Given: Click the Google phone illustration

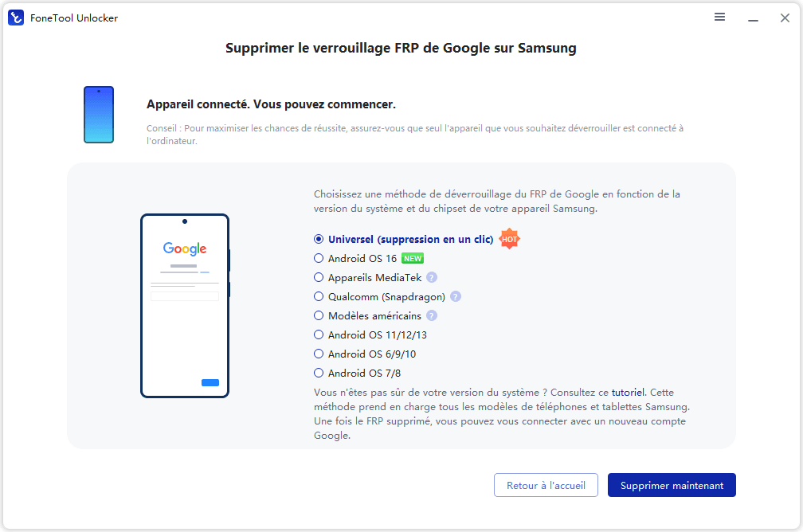Looking at the screenshot, I should 185,306.
